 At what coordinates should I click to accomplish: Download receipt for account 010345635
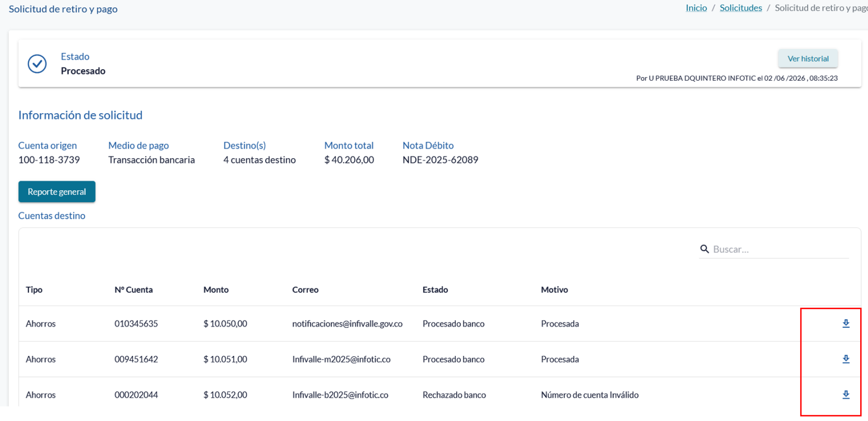[x=846, y=323]
